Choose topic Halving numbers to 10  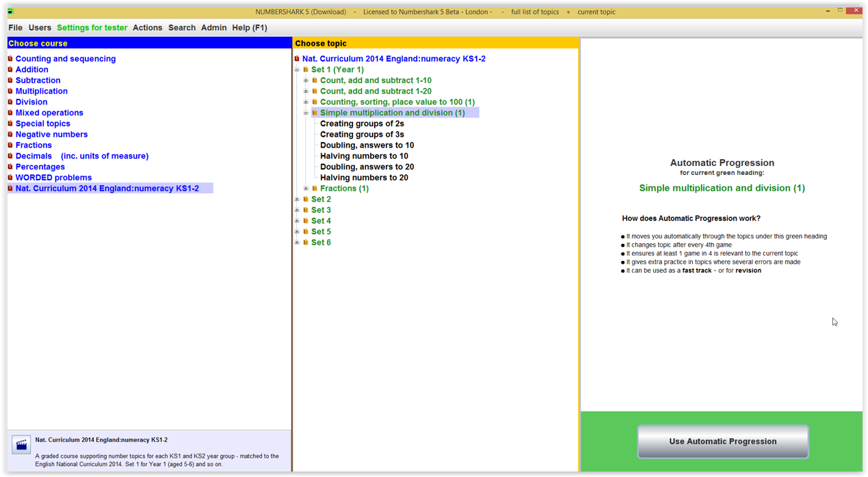(x=364, y=156)
